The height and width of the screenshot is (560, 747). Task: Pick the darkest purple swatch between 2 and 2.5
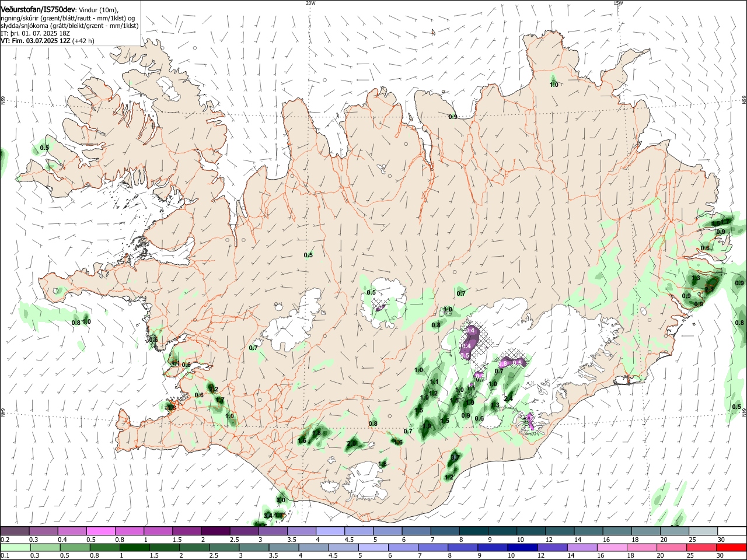point(215,531)
